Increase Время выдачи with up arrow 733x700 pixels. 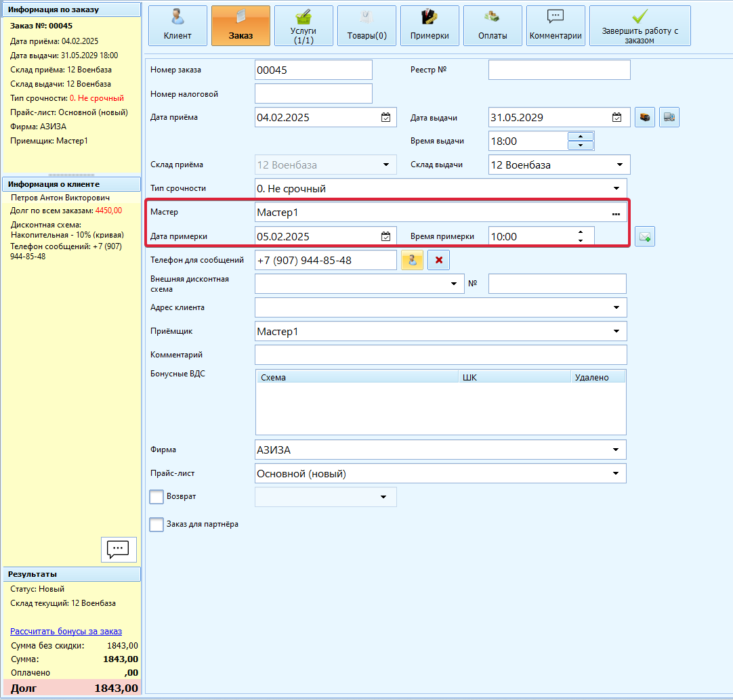coord(581,137)
